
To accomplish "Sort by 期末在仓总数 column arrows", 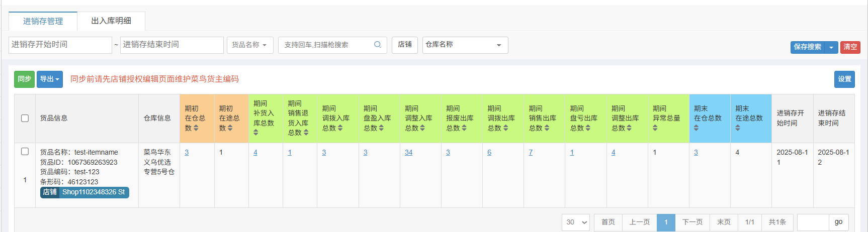I will [x=696, y=128].
